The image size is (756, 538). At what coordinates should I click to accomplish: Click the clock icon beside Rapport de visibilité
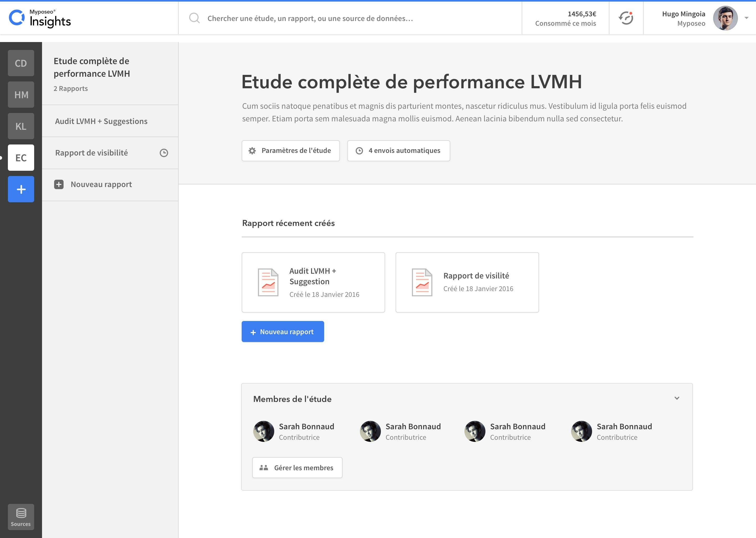click(164, 153)
